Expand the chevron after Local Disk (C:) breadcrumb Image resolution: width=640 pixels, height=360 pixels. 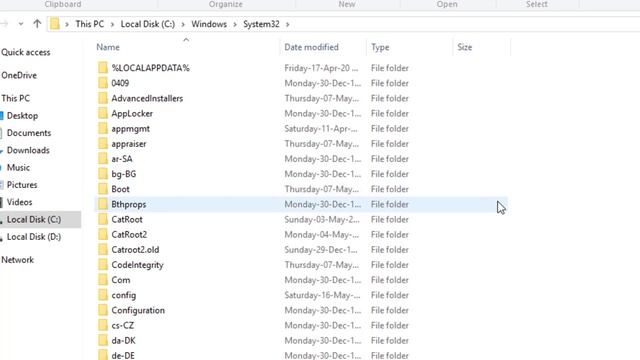pyautogui.click(x=183, y=24)
